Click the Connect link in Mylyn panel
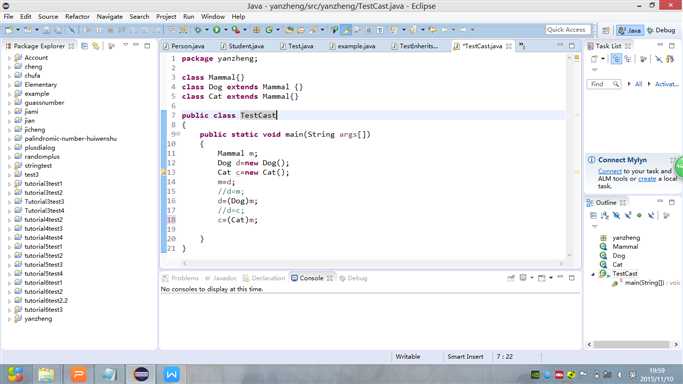This screenshot has width=683, height=384. click(610, 171)
